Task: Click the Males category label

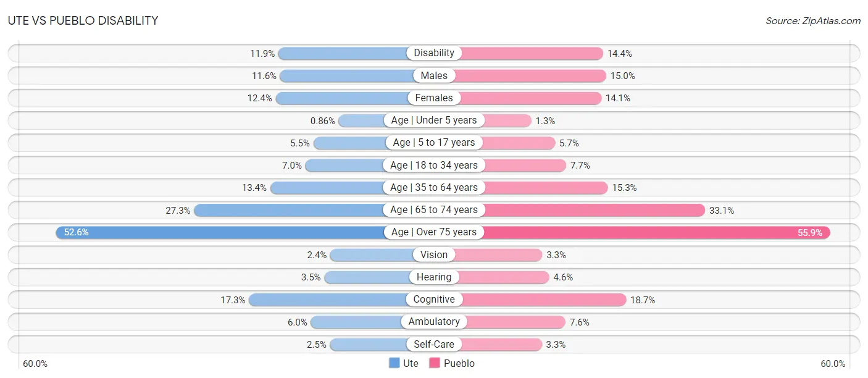Action: (434, 75)
